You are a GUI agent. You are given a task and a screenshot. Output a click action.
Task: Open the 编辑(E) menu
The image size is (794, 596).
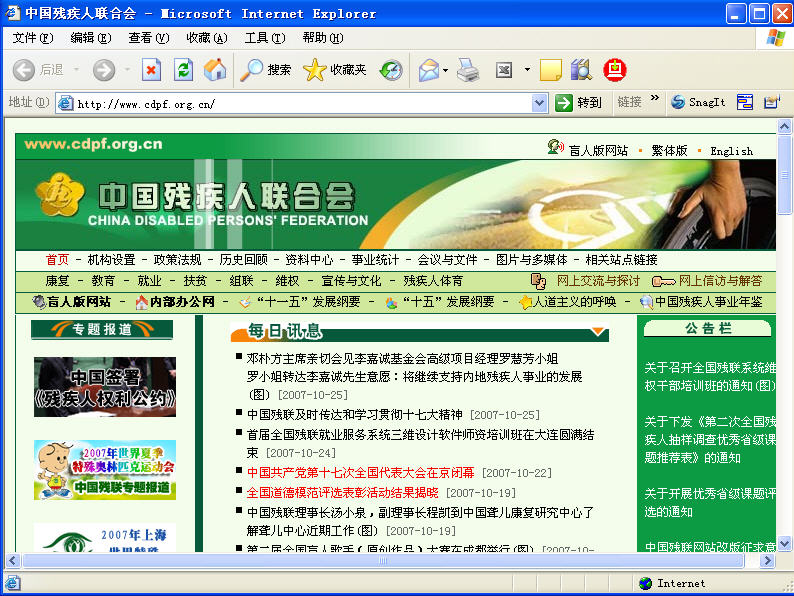click(x=91, y=38)
